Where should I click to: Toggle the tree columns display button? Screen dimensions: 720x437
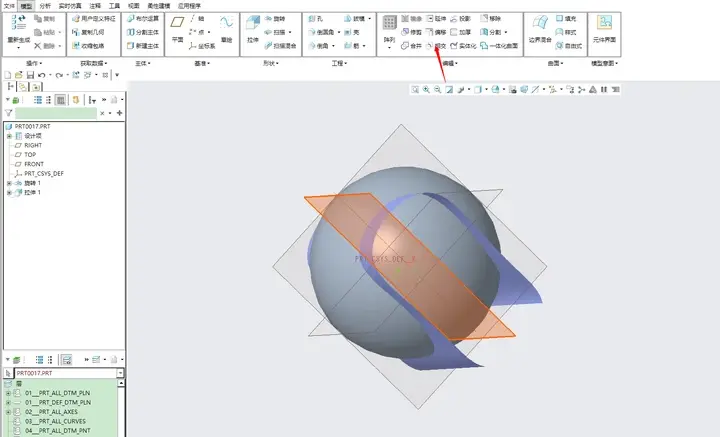coord(60,100)
